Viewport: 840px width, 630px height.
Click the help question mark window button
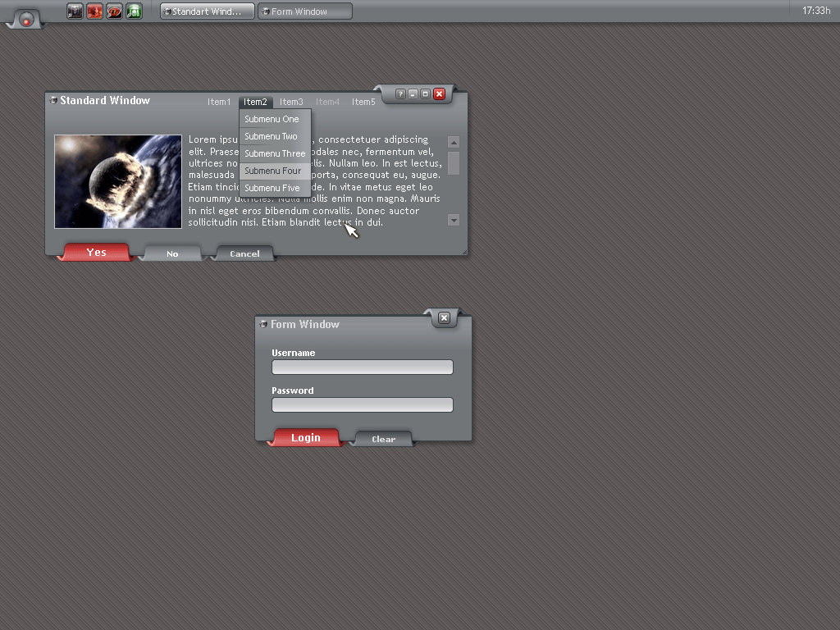point(400,94)
